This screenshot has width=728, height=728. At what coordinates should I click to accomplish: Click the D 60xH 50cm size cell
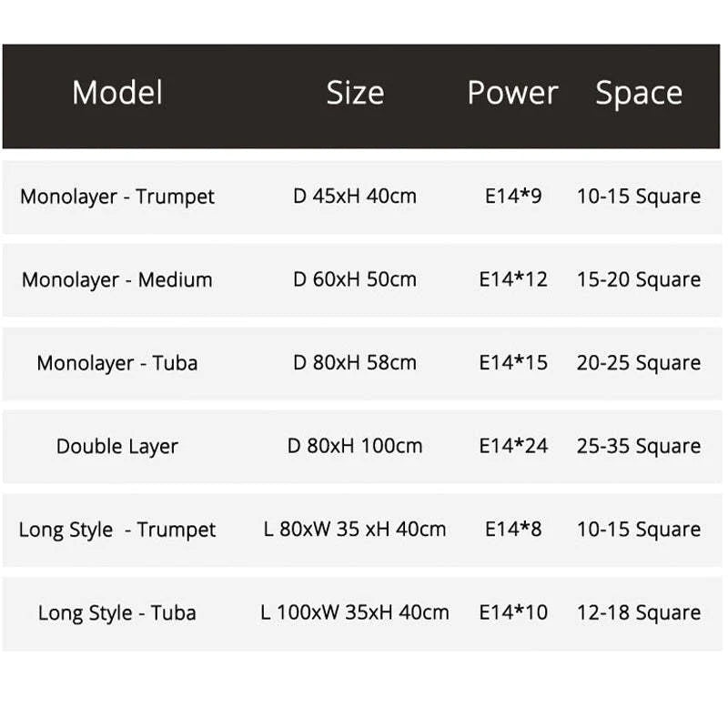coord(355,279)
